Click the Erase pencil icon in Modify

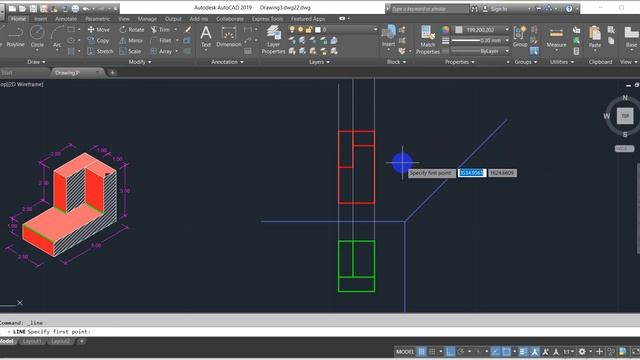point(188,29)
